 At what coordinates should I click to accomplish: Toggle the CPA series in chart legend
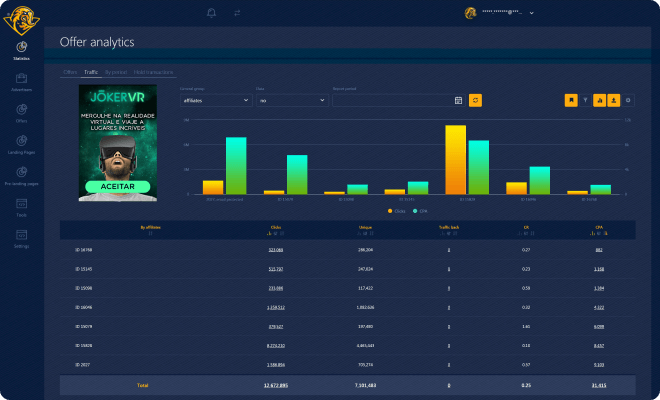coord(421,211)
